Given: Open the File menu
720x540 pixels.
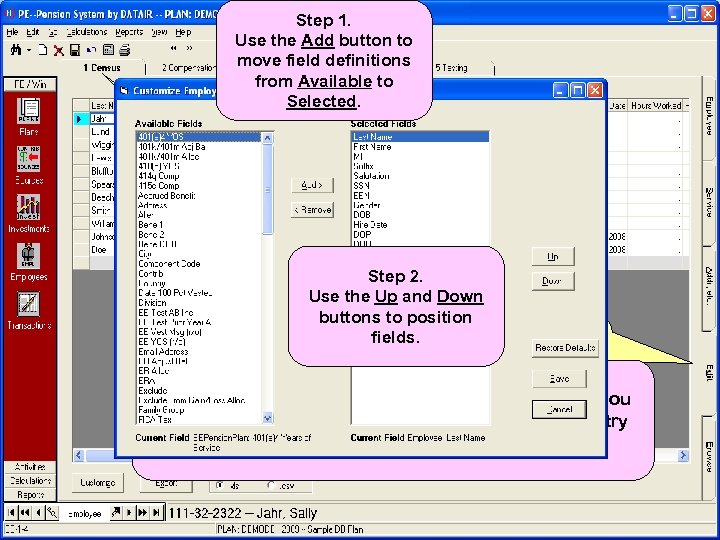Looking at the screenshot, I should pos(12,32).
